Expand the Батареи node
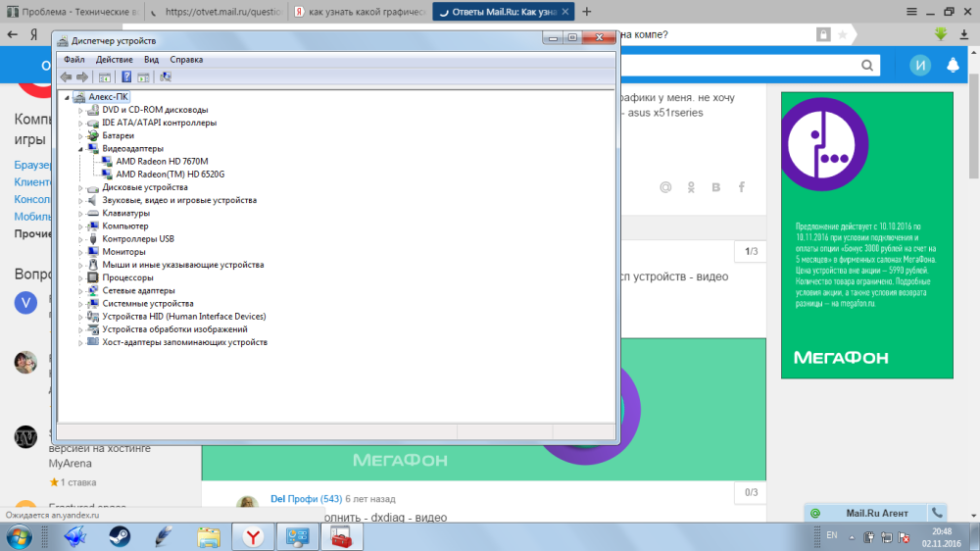The image size is (980, 551). [x=80, y=135]
